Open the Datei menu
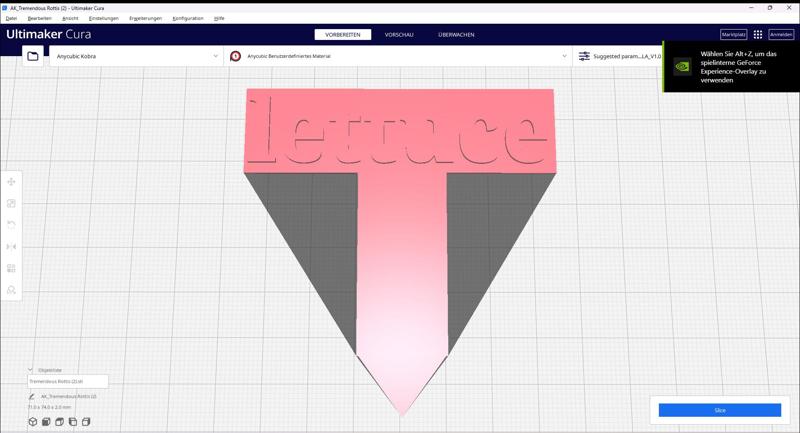 (11, 18)
